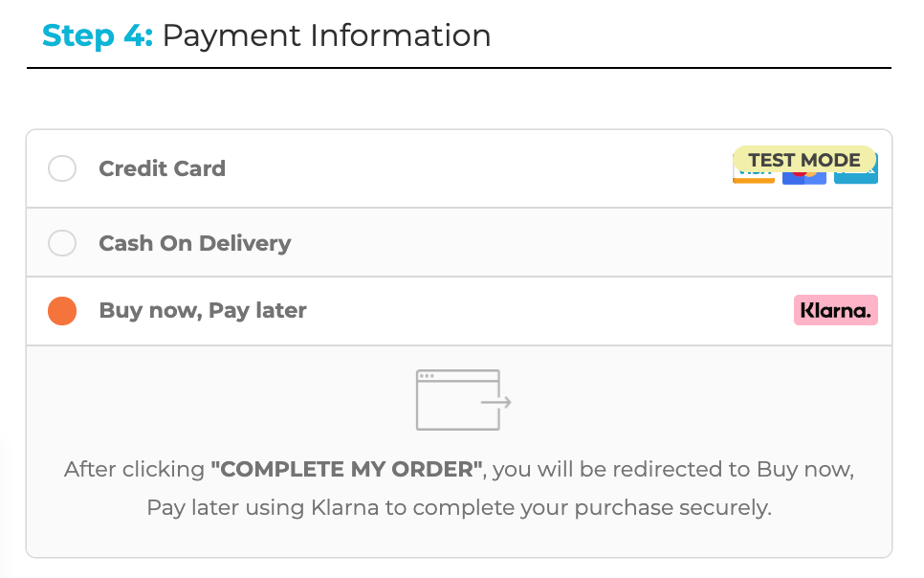Viewport: 924px width, 578px height.
Task: Click empty middle of Credit Card row
Action: 477,168
